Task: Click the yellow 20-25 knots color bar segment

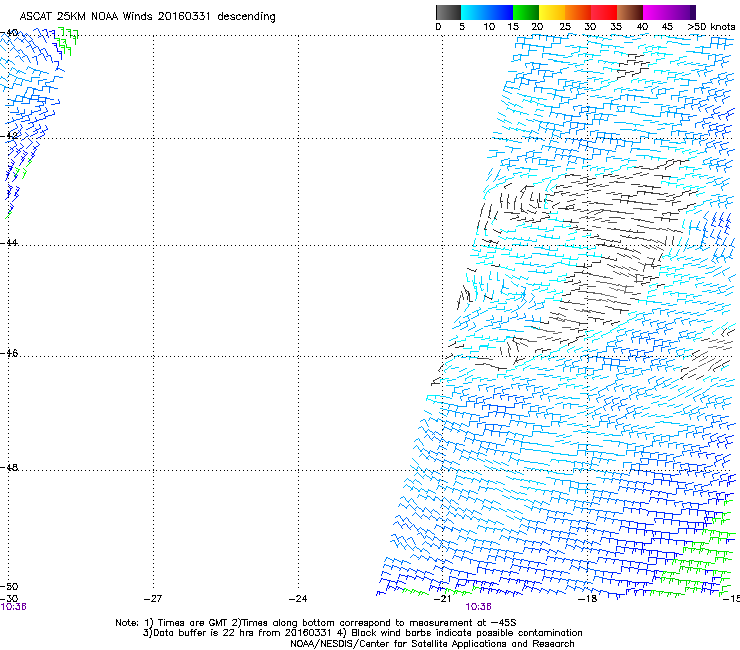Action: [x=552, y=12]
